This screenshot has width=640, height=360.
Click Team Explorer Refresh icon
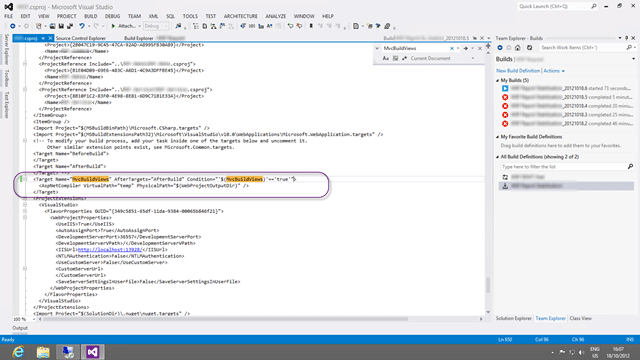tap(529, 48)
